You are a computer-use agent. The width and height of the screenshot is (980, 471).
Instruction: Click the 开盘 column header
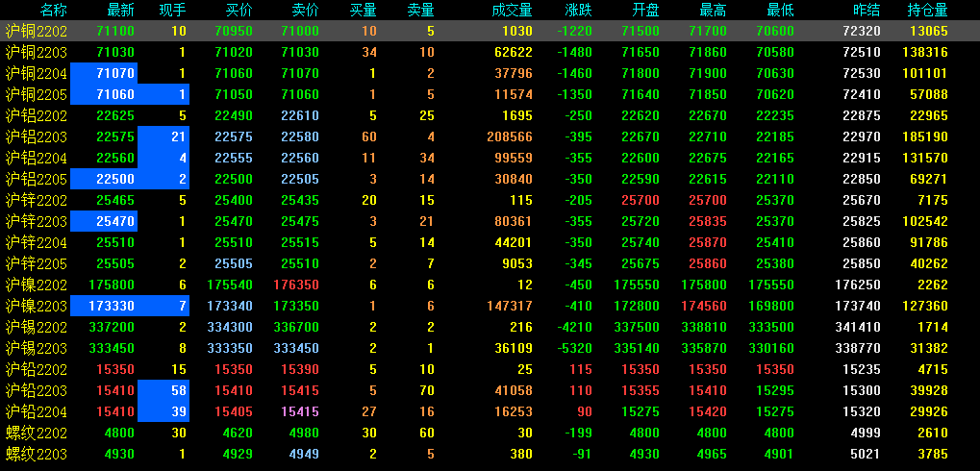[646, 10]
